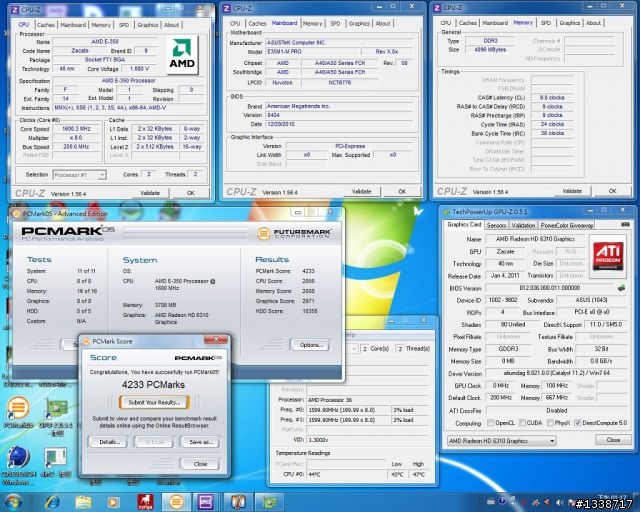Switch to Sensors tab in GPU-Z

pyautogui.click(x=496, y=225)
